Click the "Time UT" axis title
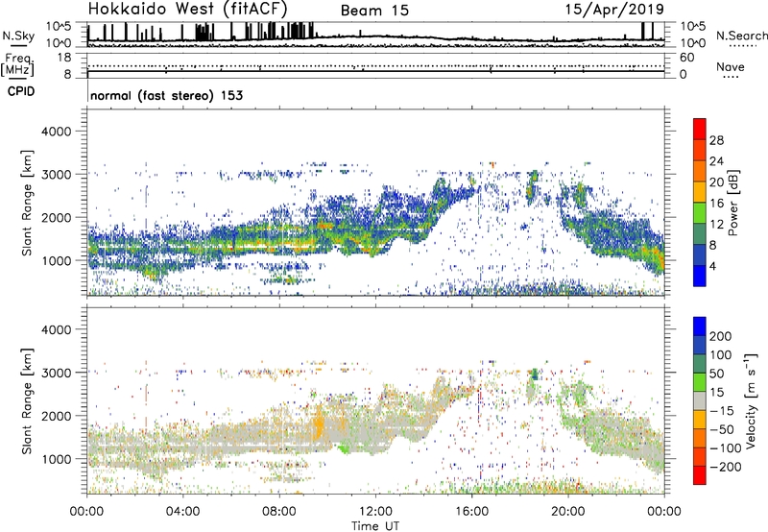 tap(375, 526)
